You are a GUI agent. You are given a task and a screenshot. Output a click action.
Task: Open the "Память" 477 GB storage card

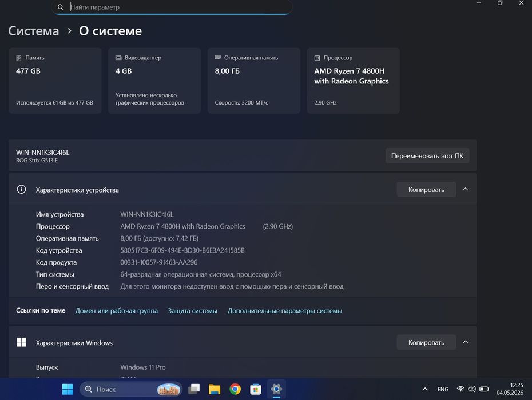pos(55,81)
